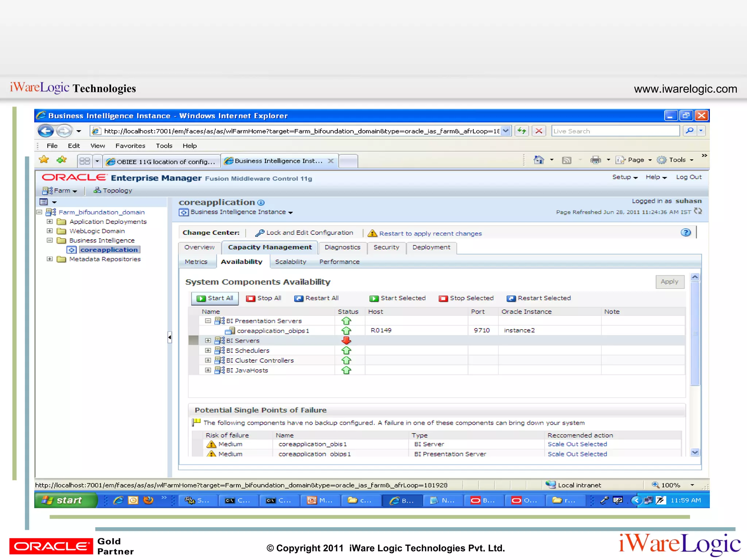Screen dimensions: 747x560
Task: Click the Restart All icon button
Action: click(x=299, y=299)
